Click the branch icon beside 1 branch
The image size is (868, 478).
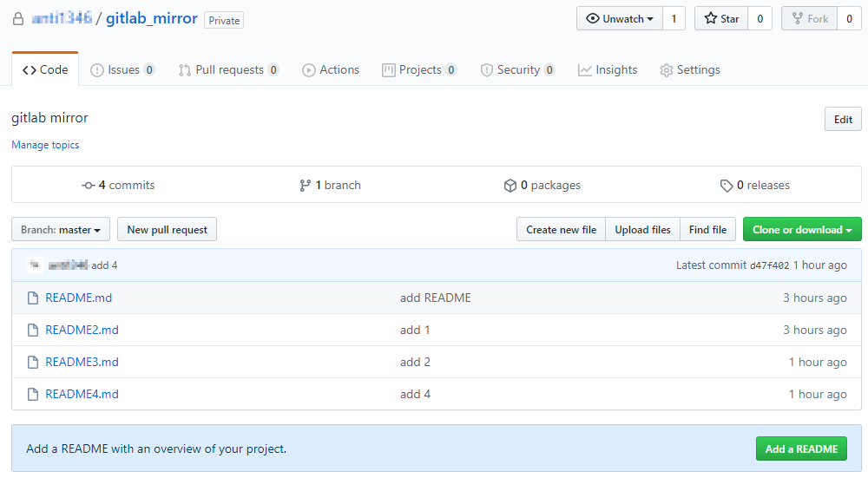pos(305,186)
